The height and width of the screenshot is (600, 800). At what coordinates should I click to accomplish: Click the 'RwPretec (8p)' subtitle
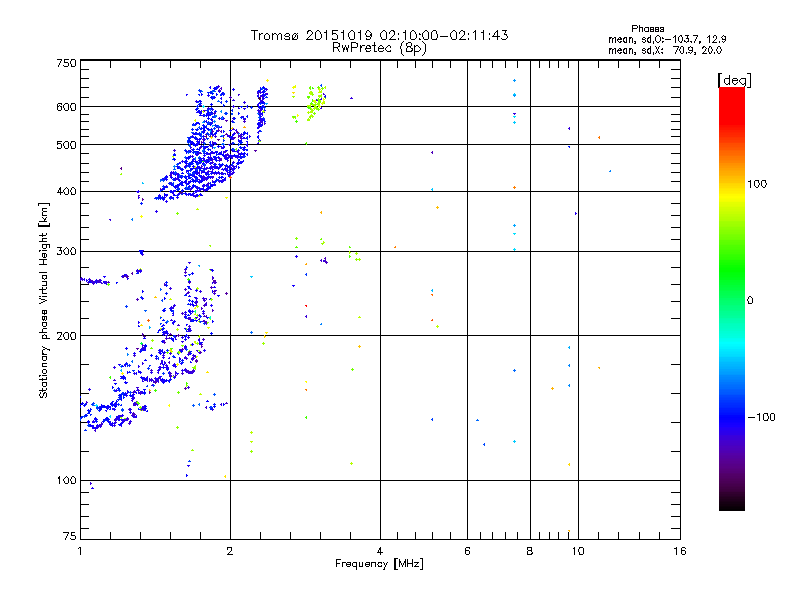[380, 48]
